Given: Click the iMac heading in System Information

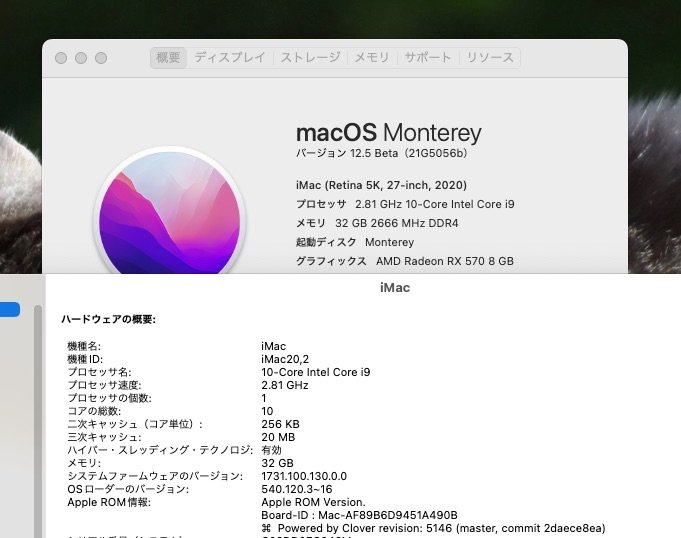Looking at the screenshot, I should click(395, 287).
